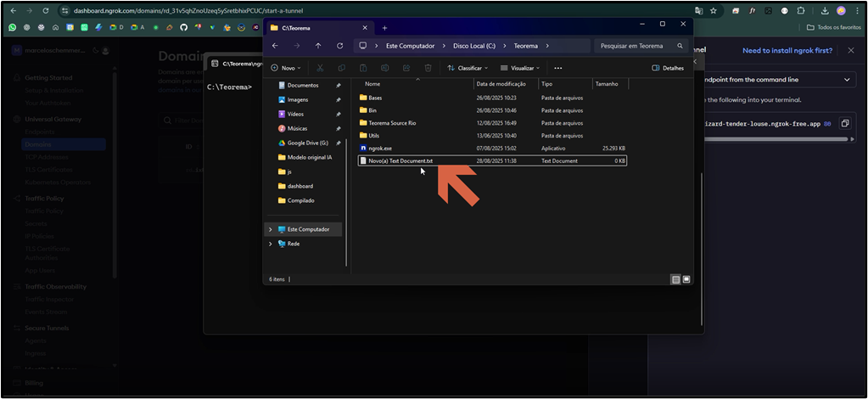This screenshot has height=399, width=868.
Task: Click the search magnifier in Explorer search box
Action: pos(680,46)
